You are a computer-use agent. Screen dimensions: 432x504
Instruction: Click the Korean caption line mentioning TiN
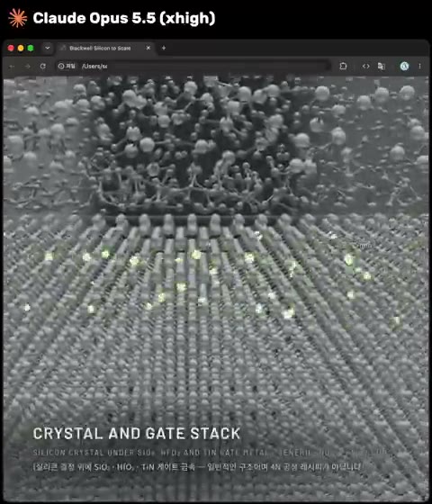tap(197, 467)
